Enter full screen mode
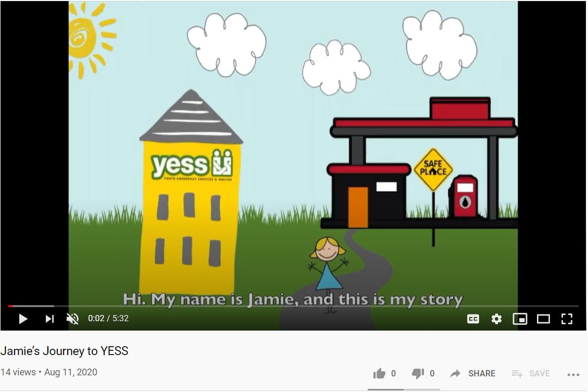This screenshot has width=588, height=392. [567, 319]
